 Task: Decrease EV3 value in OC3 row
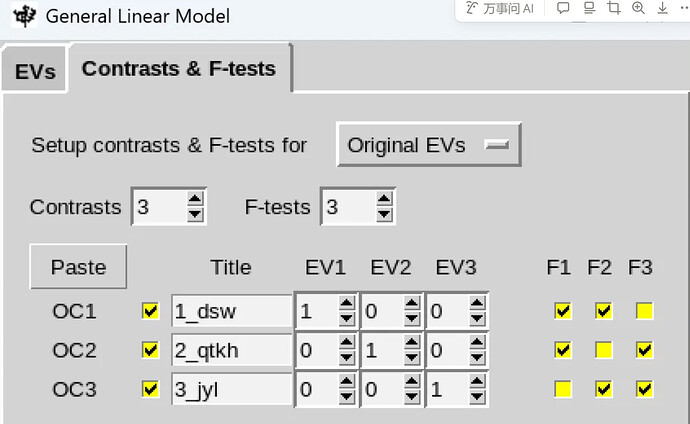click(478, 396)
